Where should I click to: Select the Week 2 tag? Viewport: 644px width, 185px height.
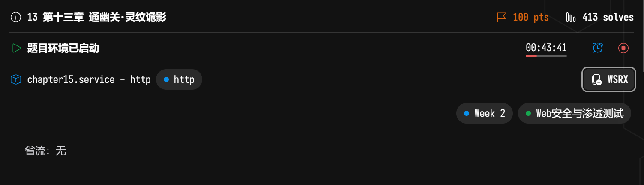pyautogui.click(x=485, y=113)
